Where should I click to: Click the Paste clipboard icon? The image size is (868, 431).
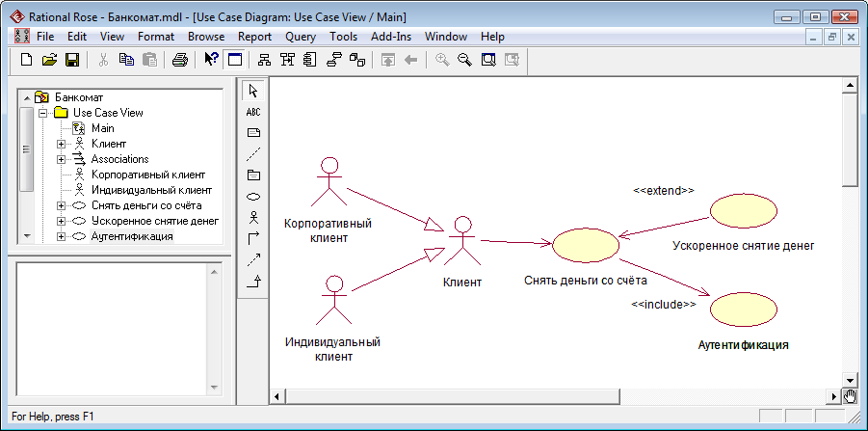point(149,60)
